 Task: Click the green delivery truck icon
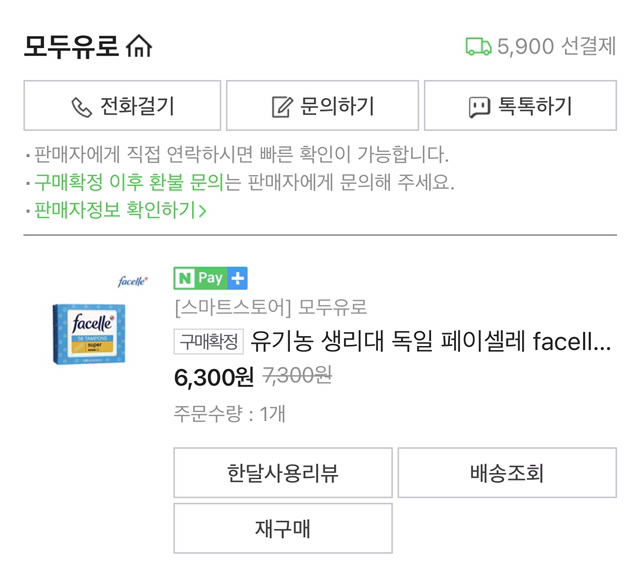click(x=478, y=46)
